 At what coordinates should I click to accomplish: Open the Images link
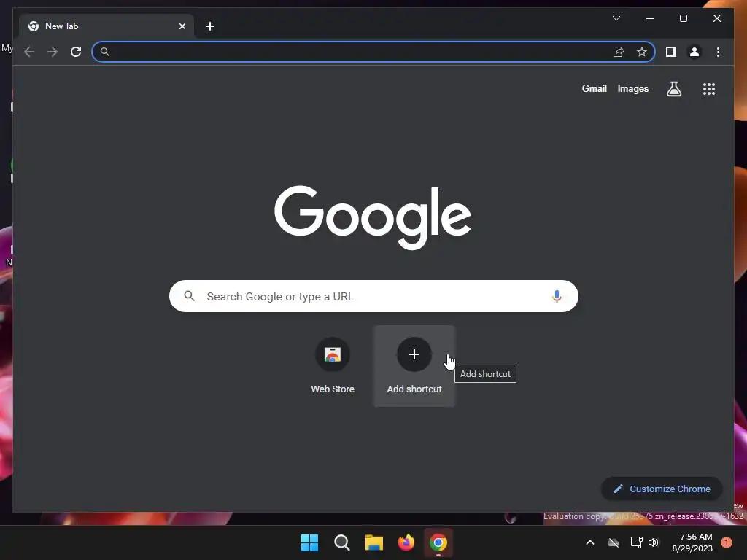coord(632,88)
